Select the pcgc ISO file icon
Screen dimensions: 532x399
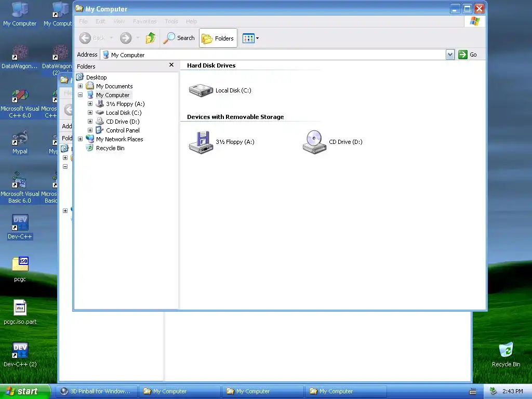[20, 269]
